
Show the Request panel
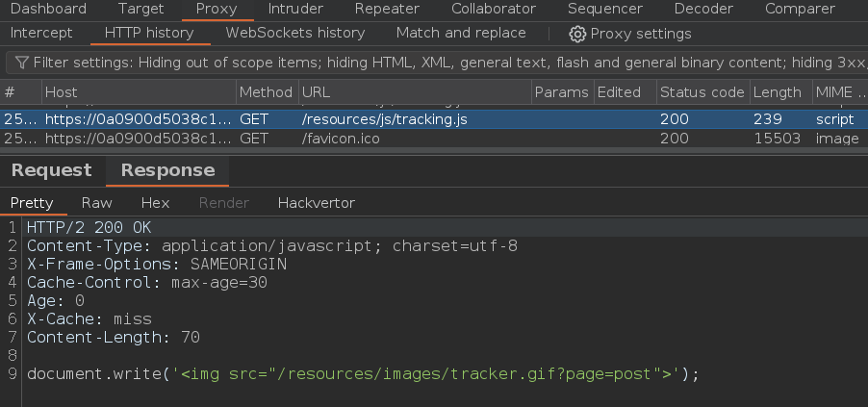coord(51,170)
